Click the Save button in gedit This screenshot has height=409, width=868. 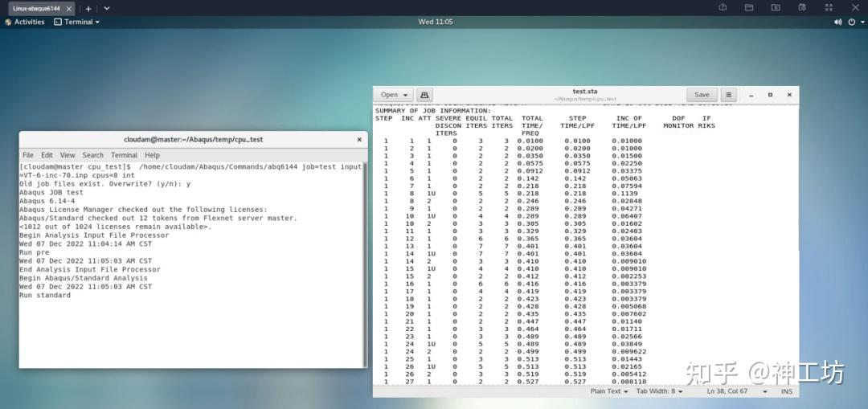click(x=702, y=95)
